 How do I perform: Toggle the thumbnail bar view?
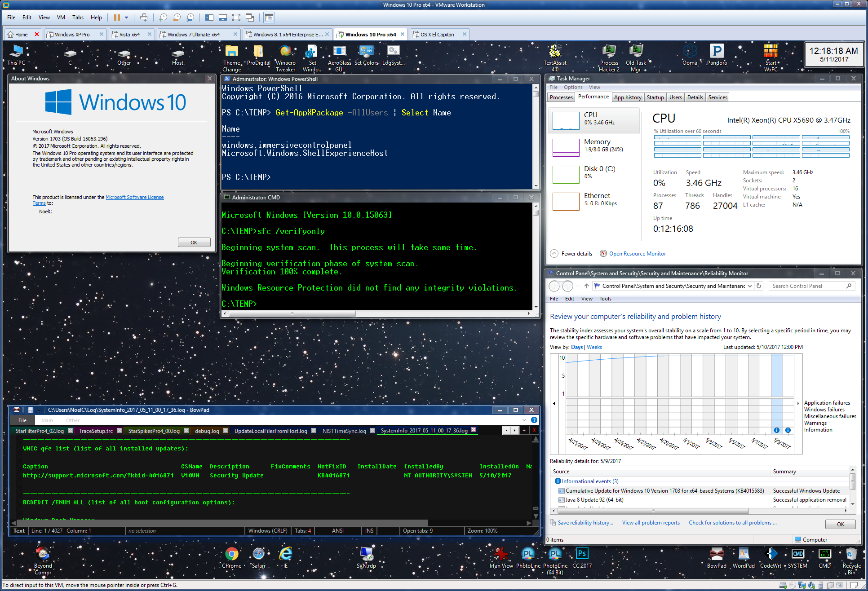coord(223,18)
